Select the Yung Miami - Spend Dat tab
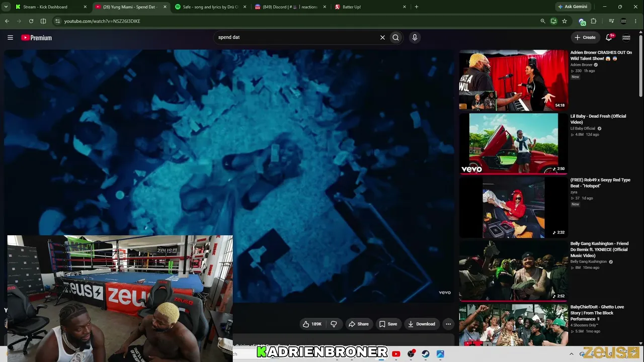 (130, 7)
